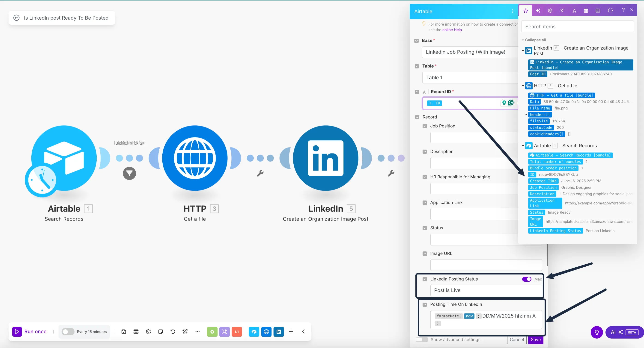
Task: Click the wrench icon after LinkedIn module
Action: pos(391,173)
